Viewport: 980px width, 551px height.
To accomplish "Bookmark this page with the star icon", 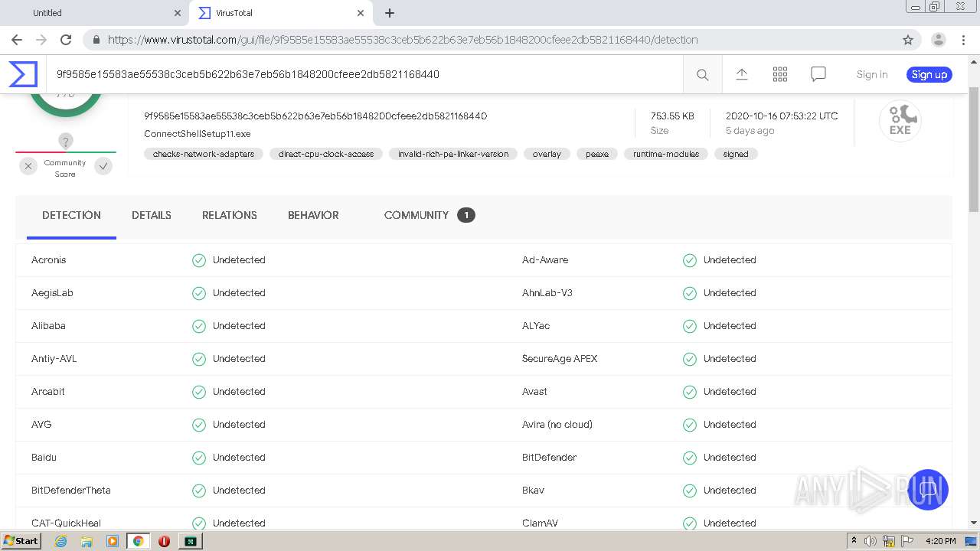I will 908,40.
